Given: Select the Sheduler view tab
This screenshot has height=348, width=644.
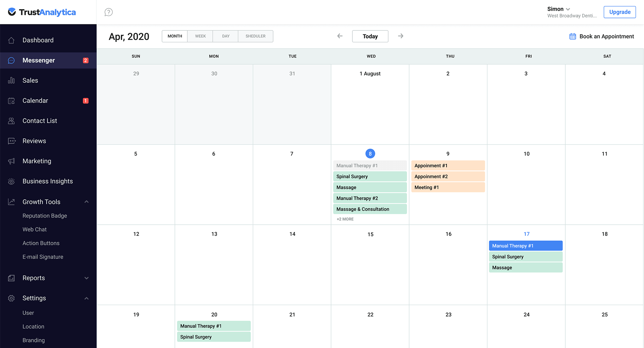Looking at the screenshot, I should click(x=256, y=36).
